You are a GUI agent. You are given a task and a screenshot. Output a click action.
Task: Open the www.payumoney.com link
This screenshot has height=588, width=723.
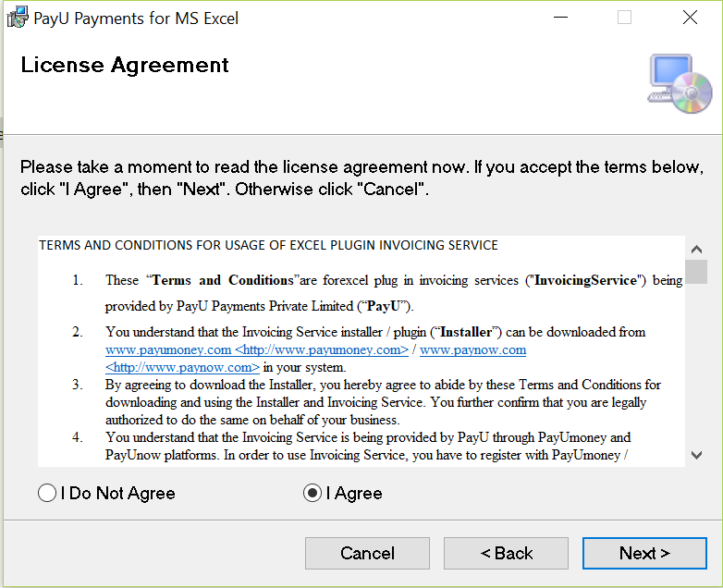point(168,350)
